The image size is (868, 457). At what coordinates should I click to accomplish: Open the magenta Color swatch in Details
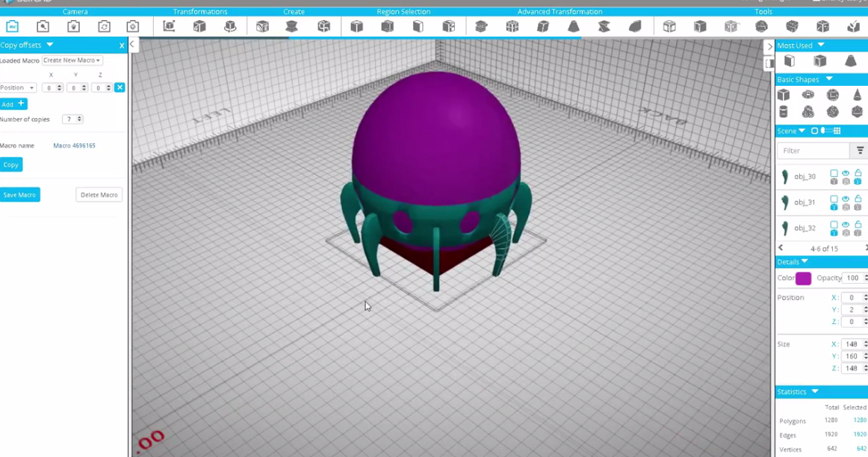[803, 279]
